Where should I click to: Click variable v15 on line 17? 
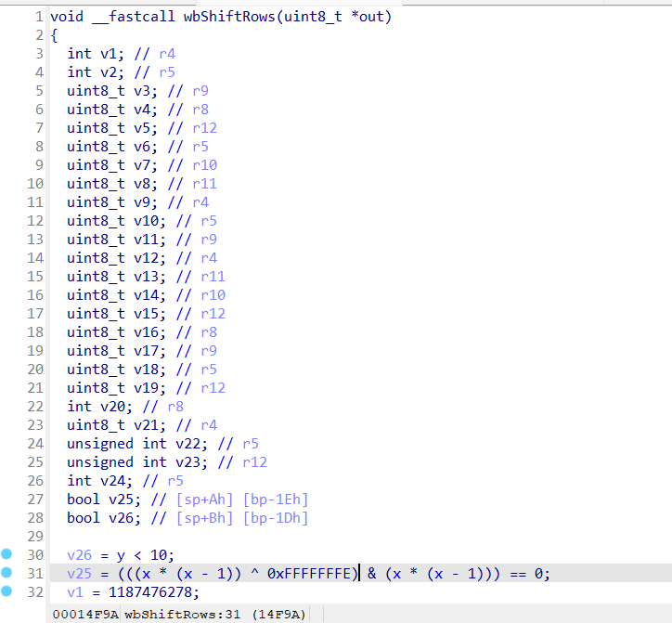(149, 314)
